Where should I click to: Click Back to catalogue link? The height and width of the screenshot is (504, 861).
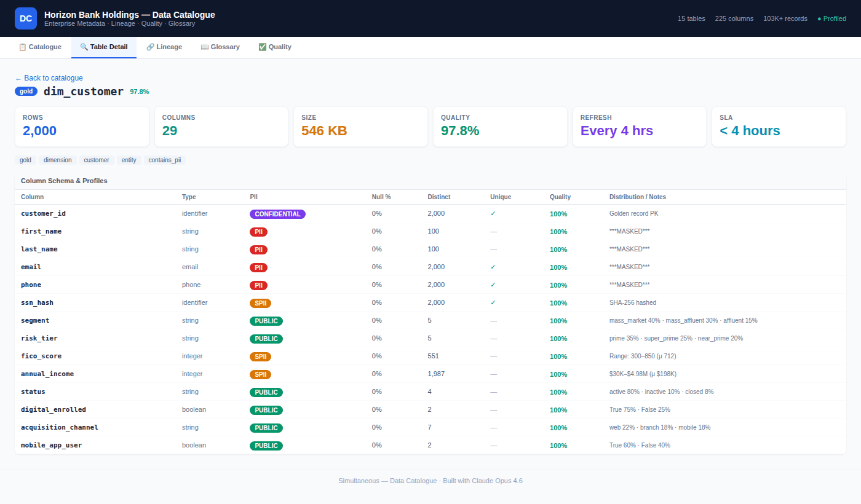click(49, 78)
